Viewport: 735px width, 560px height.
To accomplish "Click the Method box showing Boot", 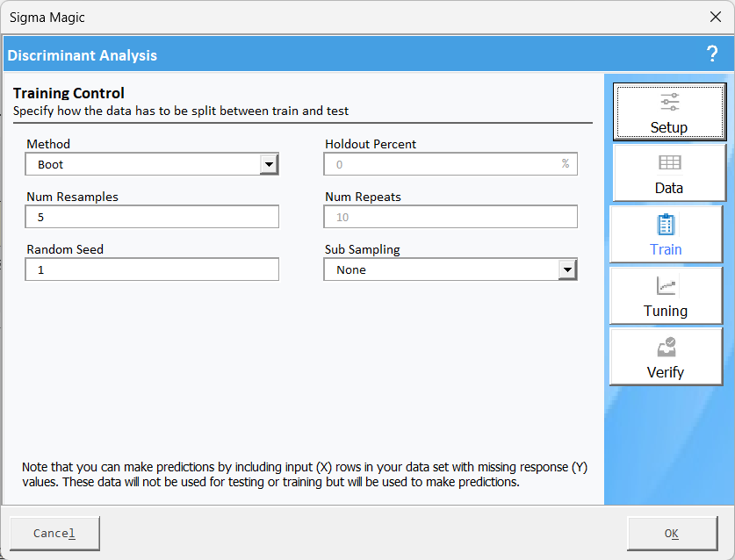I will click(143, 164).
